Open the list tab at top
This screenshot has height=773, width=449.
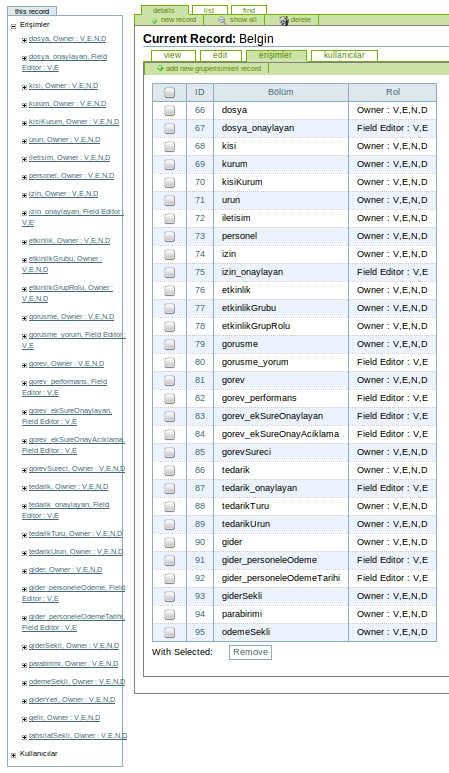209,10
